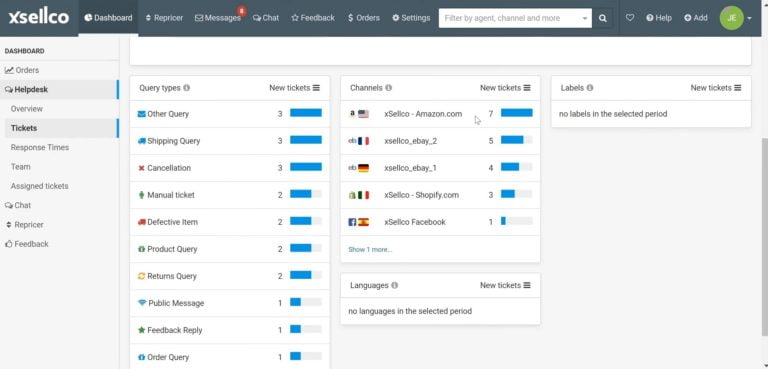Click the Query types info icon
The height and width of the screenshot is (369, 768).
coord(187,88)
